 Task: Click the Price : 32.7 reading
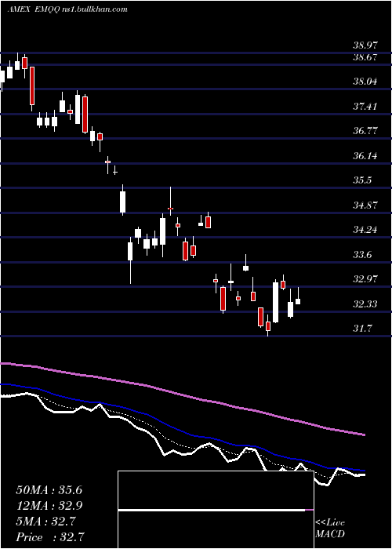pos(49,537)
